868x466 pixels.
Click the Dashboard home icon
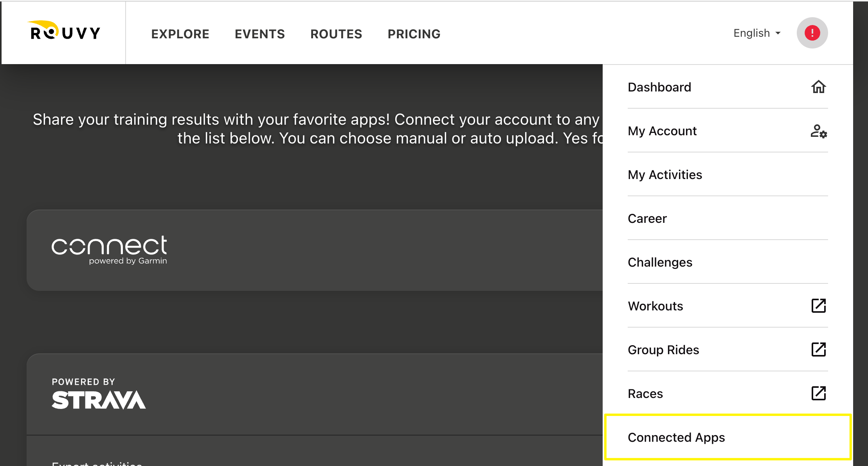818,87
